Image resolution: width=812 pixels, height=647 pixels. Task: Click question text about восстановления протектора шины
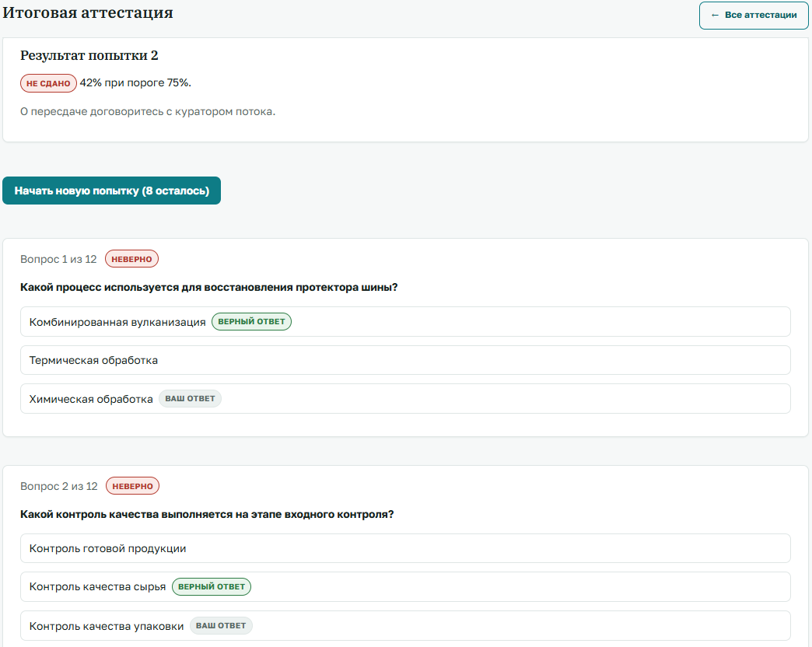(208, 287)
